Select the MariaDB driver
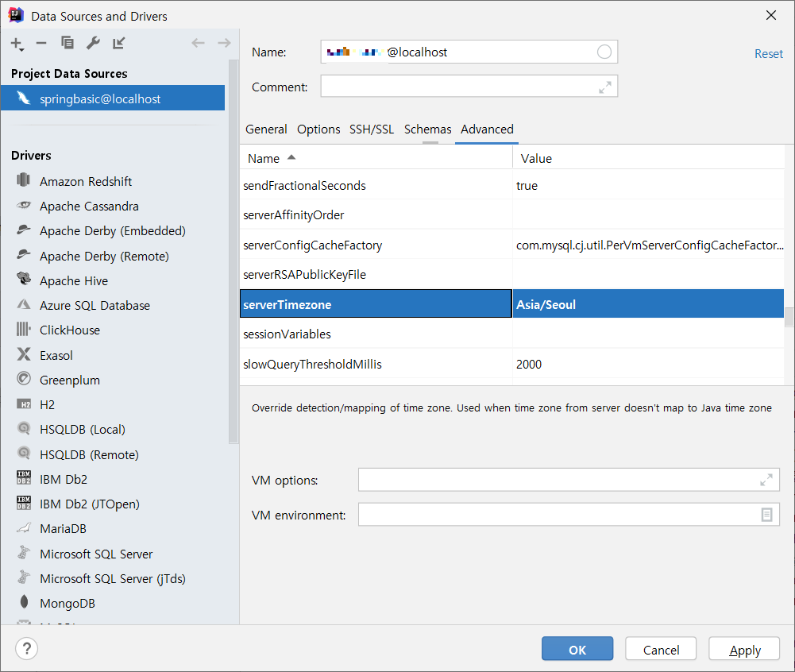Image resolution: width=795 pixels, height=672 pixels. tap(64, 528)
